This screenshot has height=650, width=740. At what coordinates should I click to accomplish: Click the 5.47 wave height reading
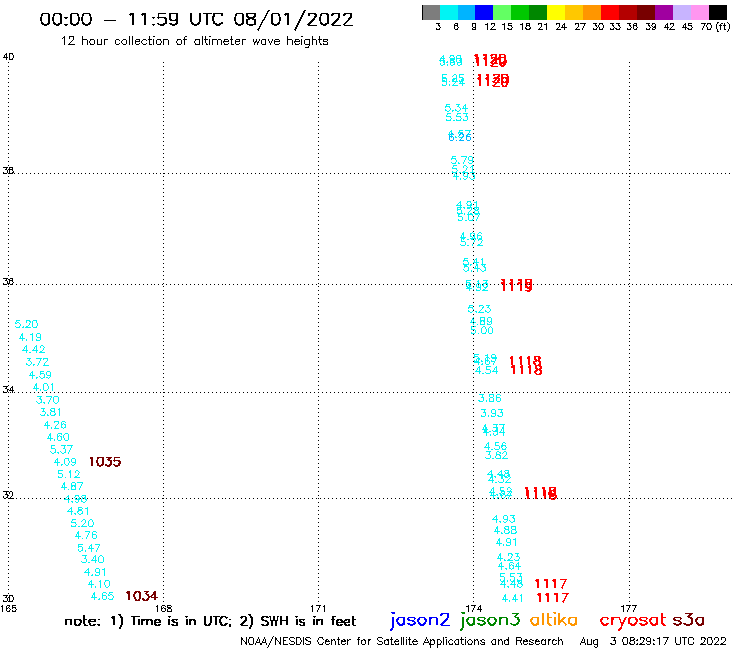tap(89, 548)
